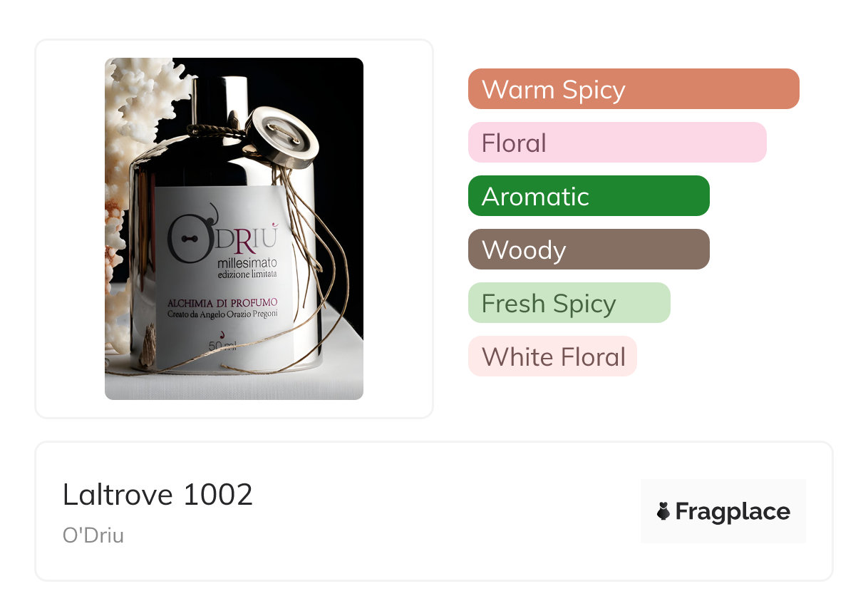Select the Floral accord bar
The image size is (868, 616).
[617, 143]
